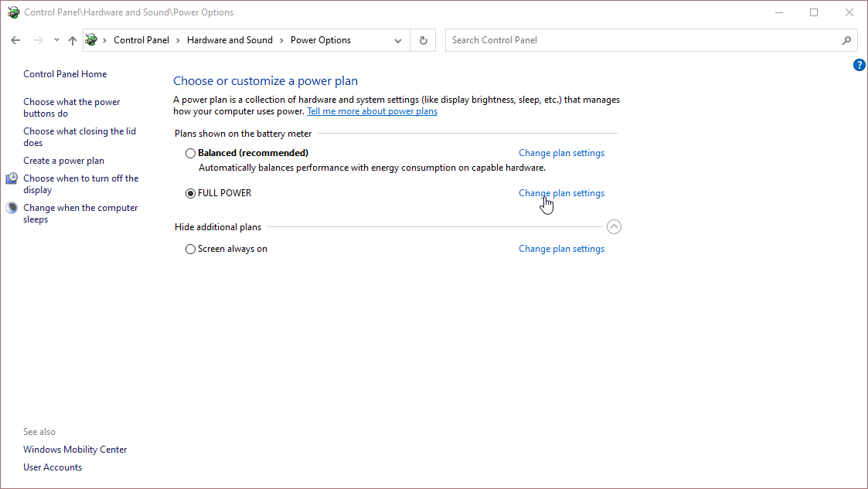The height and width of the screenshot is (489, 868).
Task: Click the search magnifier icon
Action: pos(846,40)
